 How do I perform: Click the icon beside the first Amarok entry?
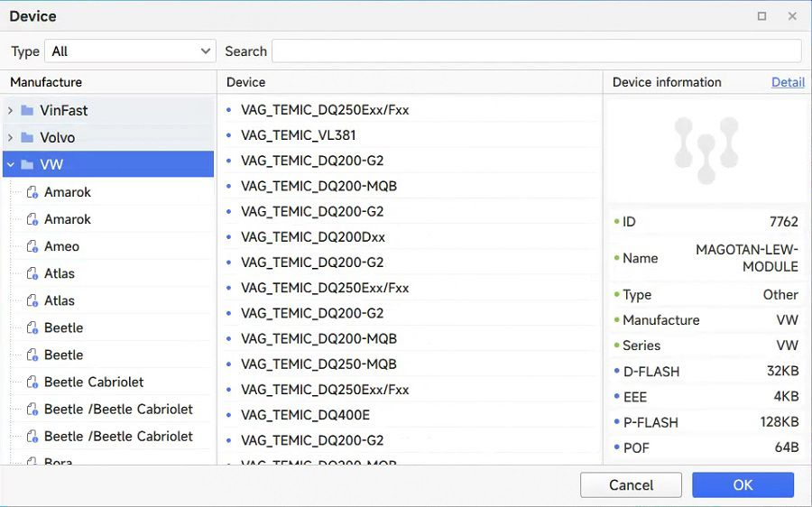click(x=32, y=192)
